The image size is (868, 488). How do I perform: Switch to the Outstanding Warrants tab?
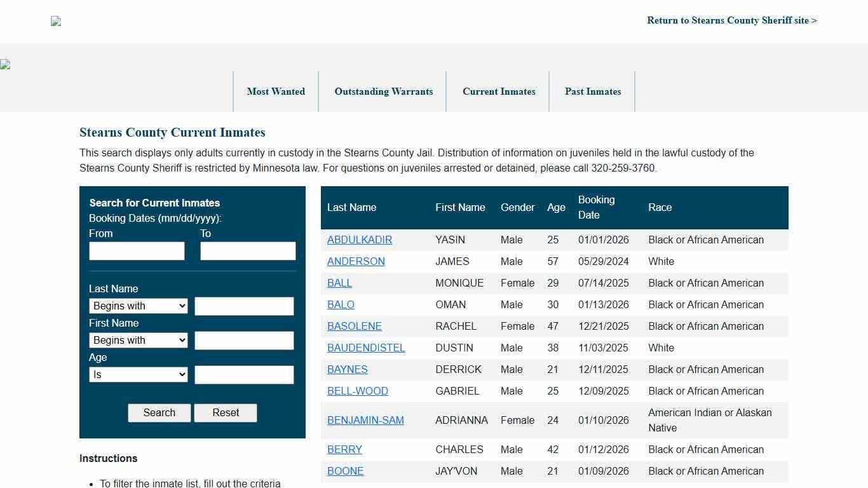click(383, 91)
